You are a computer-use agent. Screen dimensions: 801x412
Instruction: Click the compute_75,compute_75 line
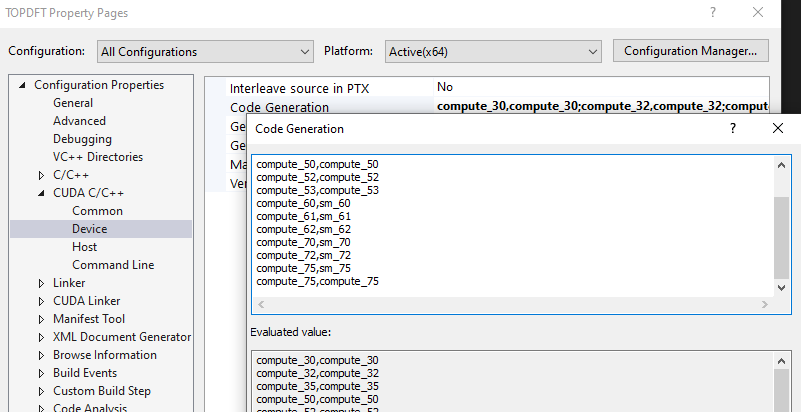(x=317, y=281)
